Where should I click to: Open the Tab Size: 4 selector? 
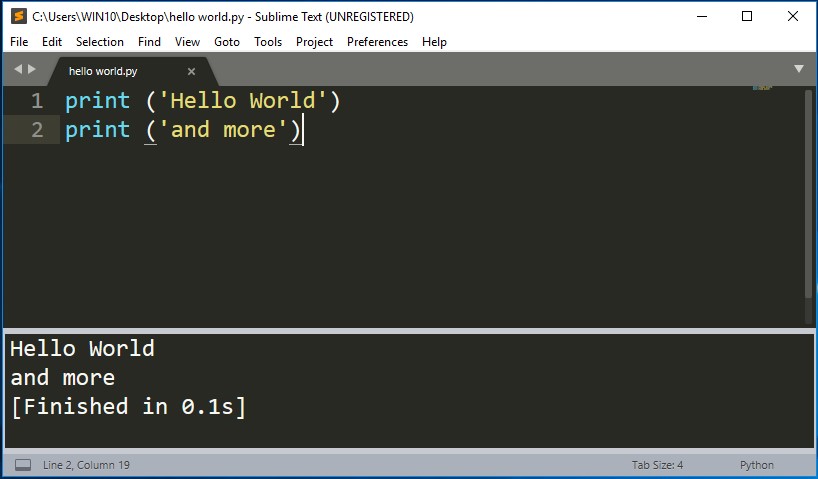click(x=657, y=465)
